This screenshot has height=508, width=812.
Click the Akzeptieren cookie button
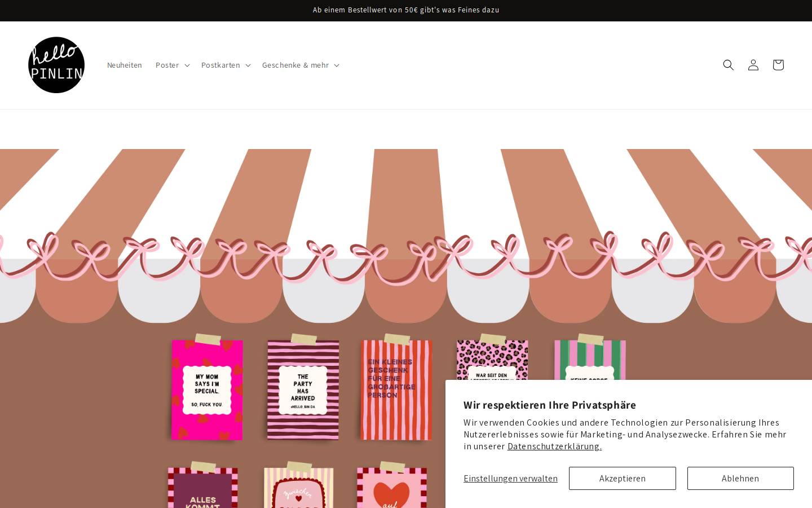pyautogui.click(x=623, y=478)
